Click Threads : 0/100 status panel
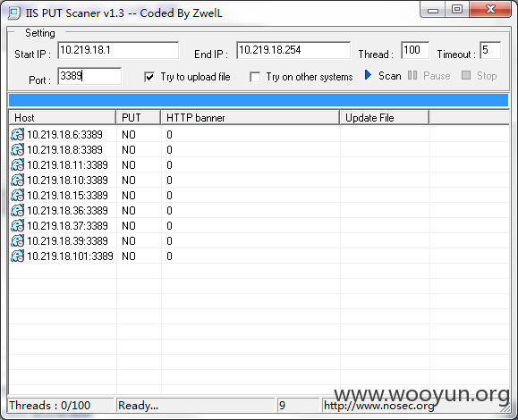518x420 pixels. tap(61, 405)
